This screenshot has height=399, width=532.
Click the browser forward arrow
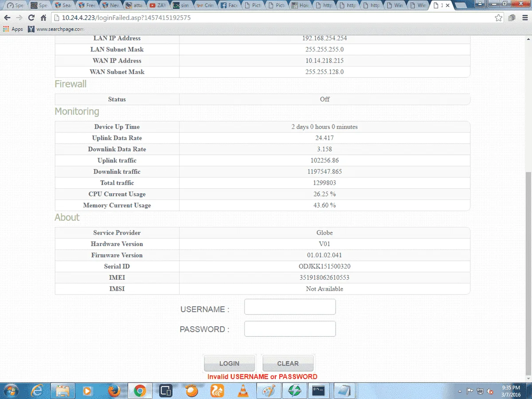coord(19,18)
